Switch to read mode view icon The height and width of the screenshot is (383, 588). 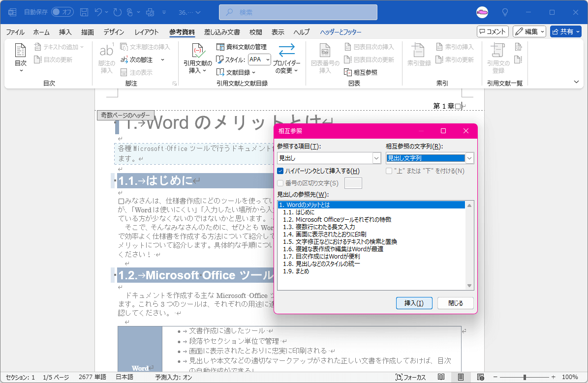click(441, 377)
